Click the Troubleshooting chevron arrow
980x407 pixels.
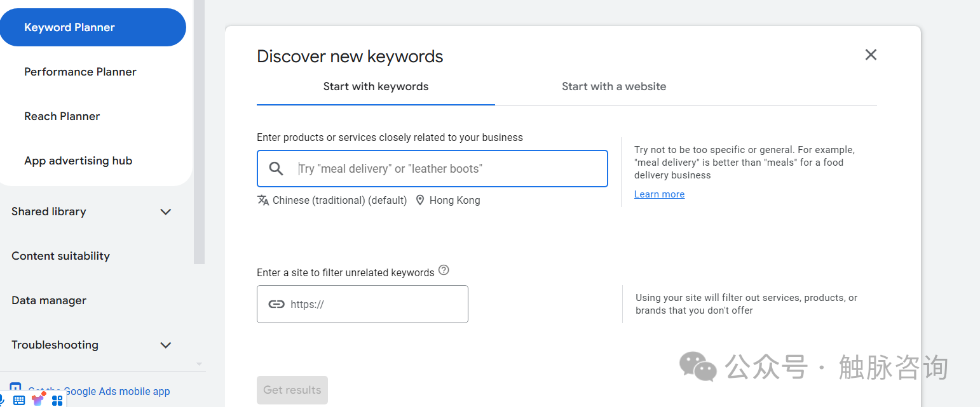[166, 345]
